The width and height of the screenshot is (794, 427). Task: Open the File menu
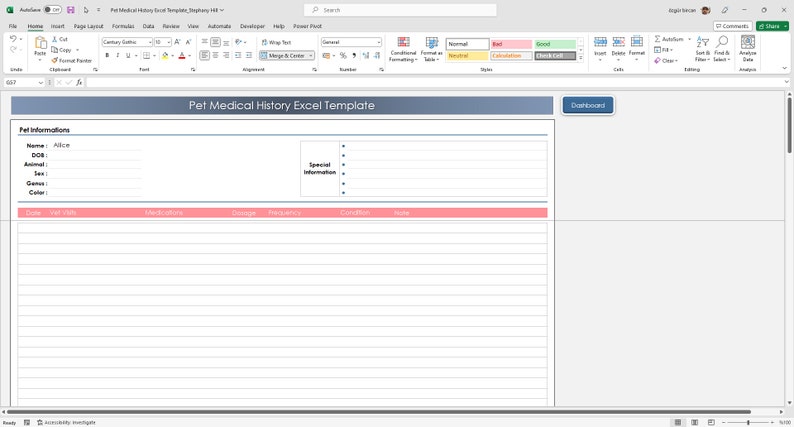[x=13, y=26]
